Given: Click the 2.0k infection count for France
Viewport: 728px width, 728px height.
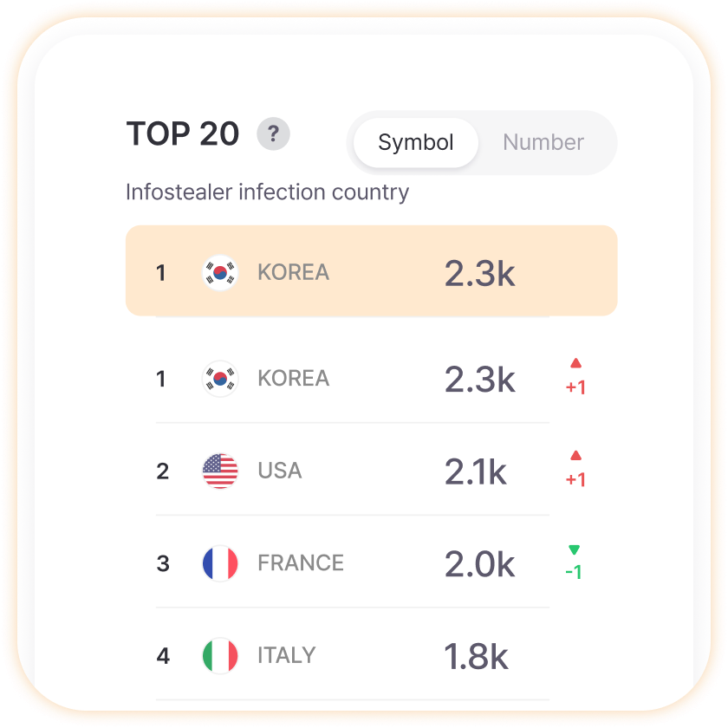Looking at the screenshot, I should 479,564.
